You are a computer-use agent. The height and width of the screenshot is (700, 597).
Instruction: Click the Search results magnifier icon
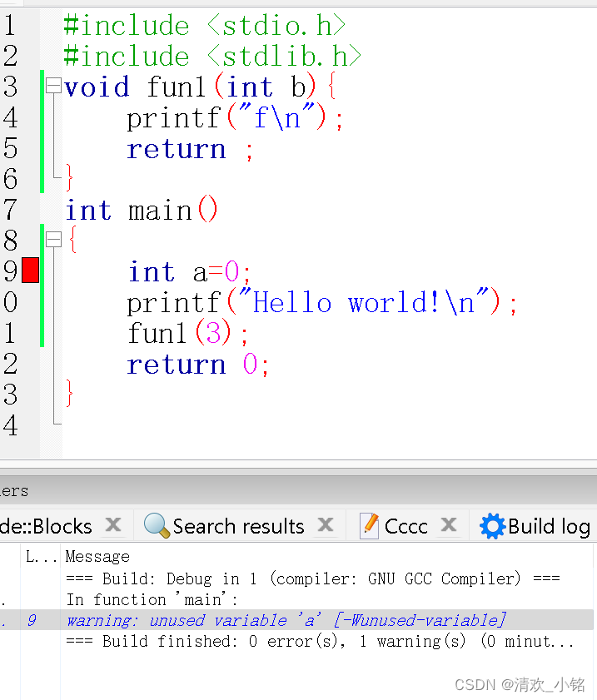[157, 525]
